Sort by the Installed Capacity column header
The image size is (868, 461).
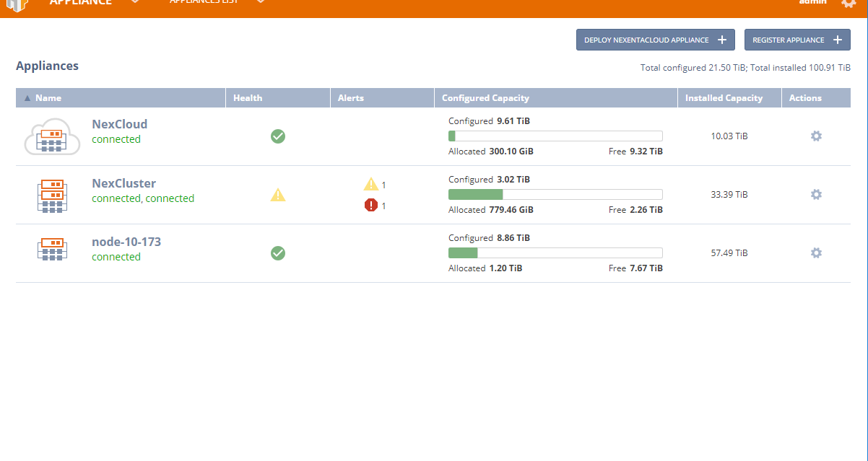click(724, 98)
